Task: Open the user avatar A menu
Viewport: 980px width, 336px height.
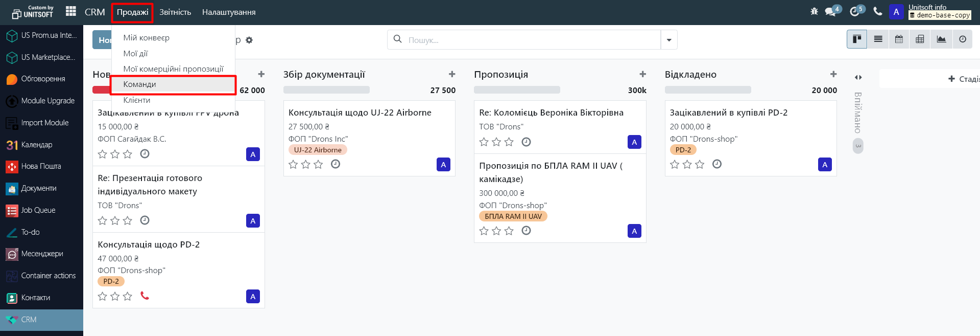Action: click(896, 12)
